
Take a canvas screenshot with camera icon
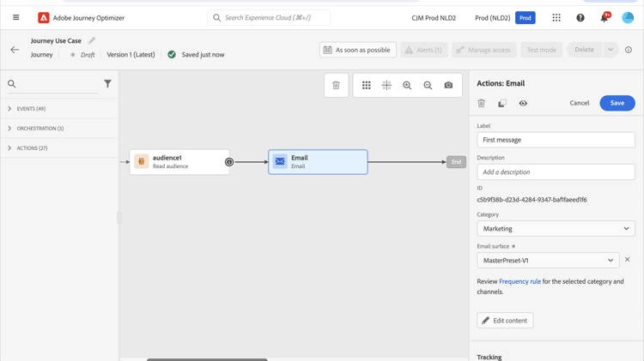pos(448,85)
